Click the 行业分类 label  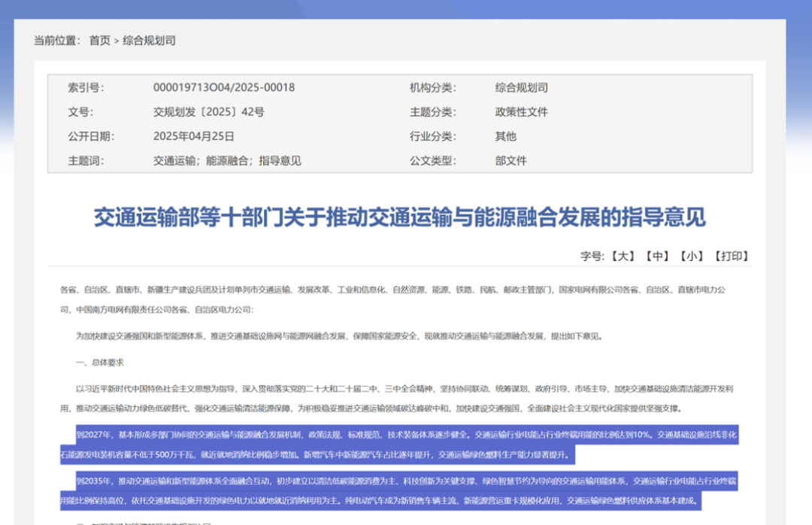coord(433,136)
